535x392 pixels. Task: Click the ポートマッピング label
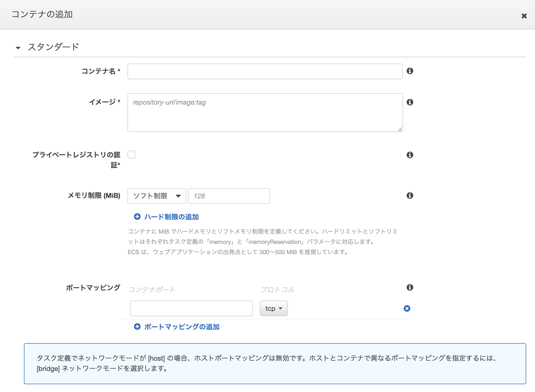coord(93,288)
